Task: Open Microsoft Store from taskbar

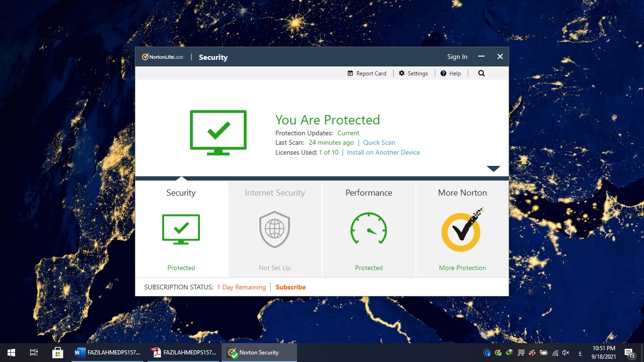Action: 58,353
